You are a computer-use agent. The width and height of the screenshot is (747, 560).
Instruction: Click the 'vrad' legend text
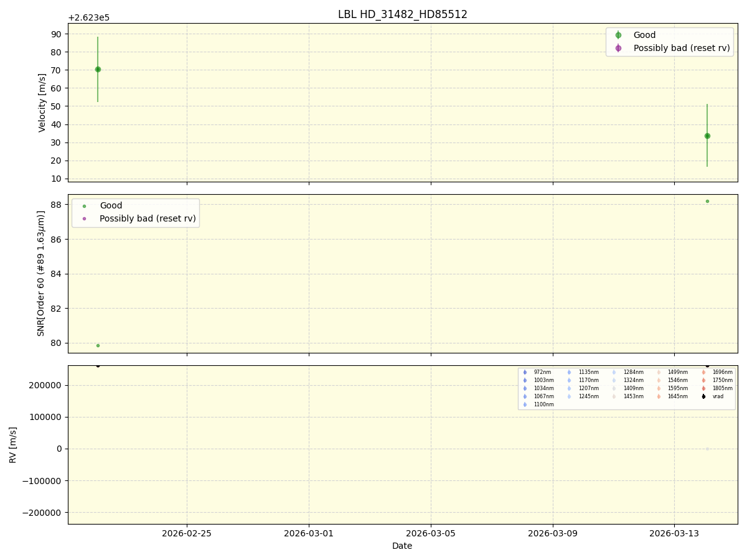coord(718,396)
